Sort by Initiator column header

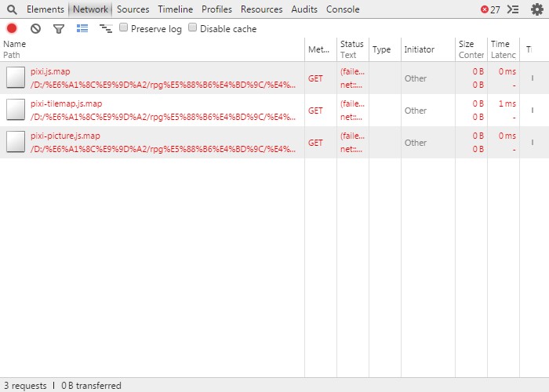coord(428,49)
